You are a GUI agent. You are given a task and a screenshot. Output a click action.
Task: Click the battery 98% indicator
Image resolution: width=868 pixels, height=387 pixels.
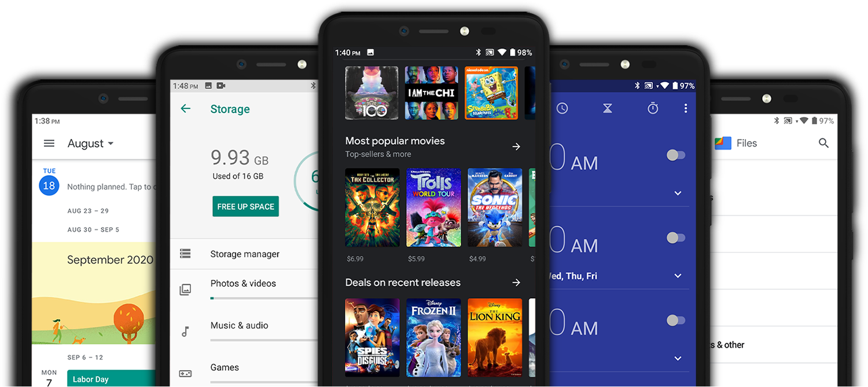520,52
